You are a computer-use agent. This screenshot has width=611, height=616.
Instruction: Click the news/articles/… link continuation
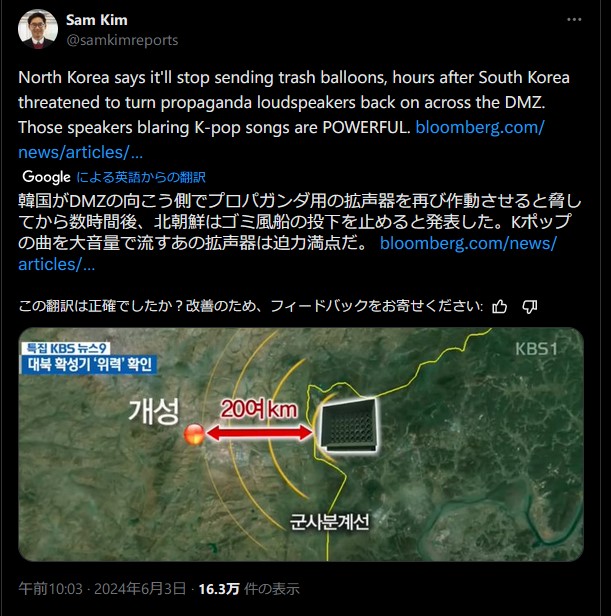[81, 152]
